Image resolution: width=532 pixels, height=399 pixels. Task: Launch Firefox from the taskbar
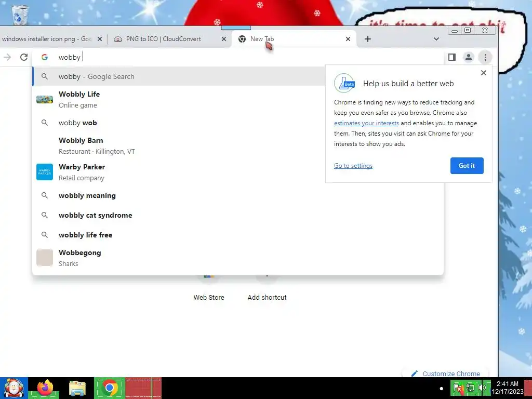click(45, 388)
